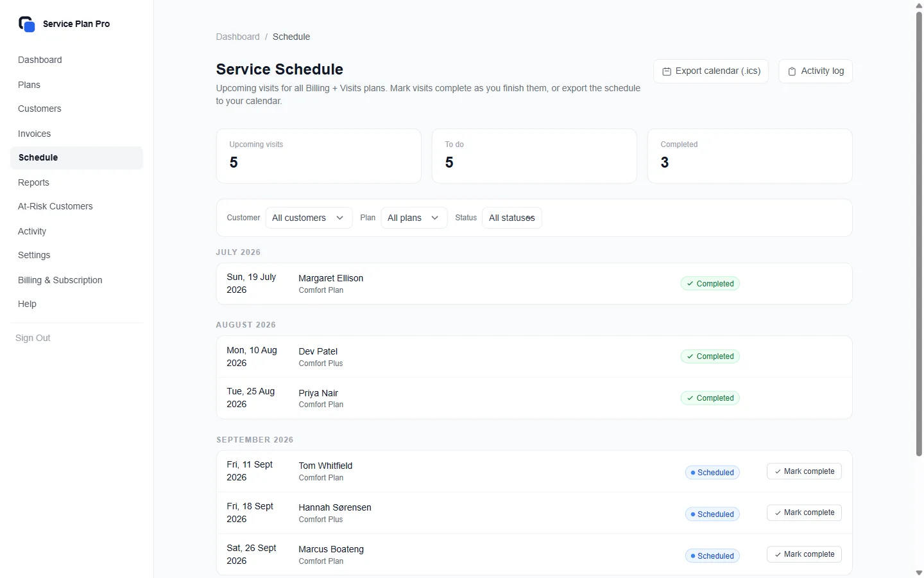Open Customers in the sidebar
Viewport: 924px width, 578px height.
[x=76, y=109]
